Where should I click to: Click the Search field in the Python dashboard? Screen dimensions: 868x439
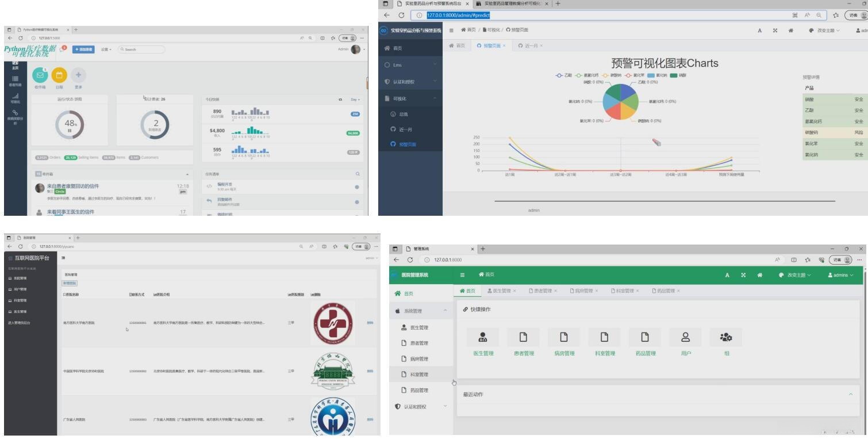pyautogui.click(x=141, y=49)
